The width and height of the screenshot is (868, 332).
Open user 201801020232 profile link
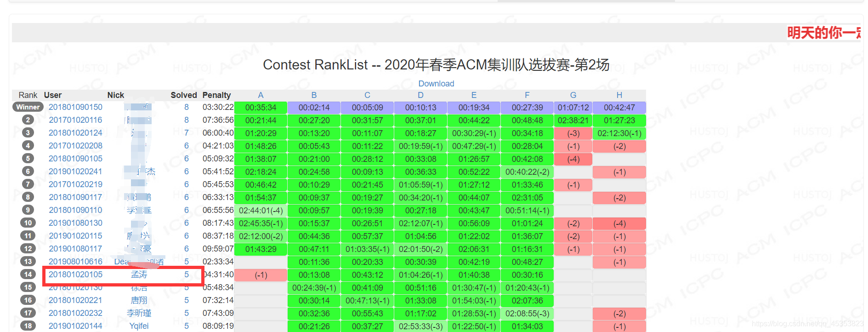click(75, 313)
